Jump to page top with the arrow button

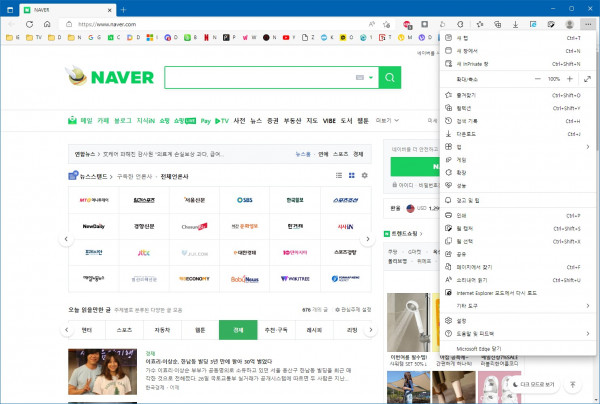pyautogui.click(x=572, y=384)
